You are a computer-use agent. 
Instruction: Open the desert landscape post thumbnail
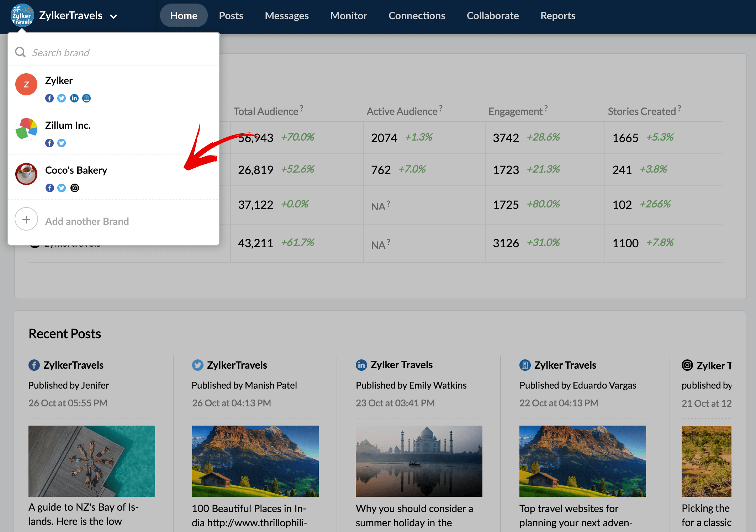click(x=707, y=461)
